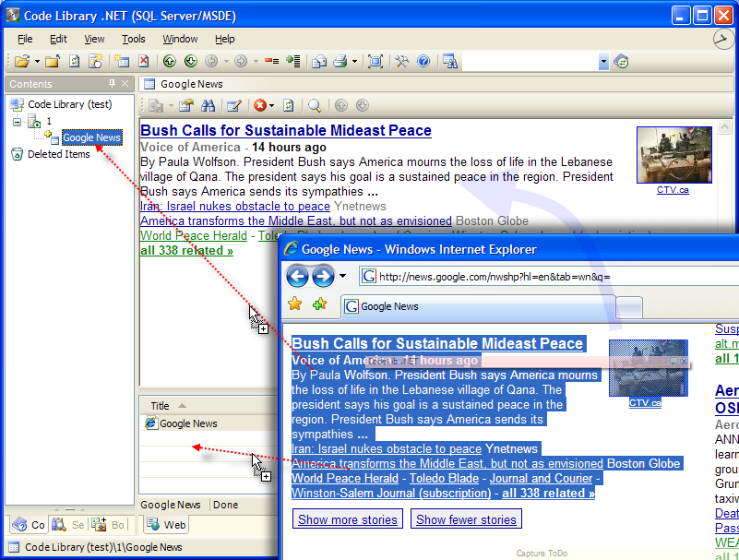Click the green up arrow icon in the main toolbar

coord(170,61)
